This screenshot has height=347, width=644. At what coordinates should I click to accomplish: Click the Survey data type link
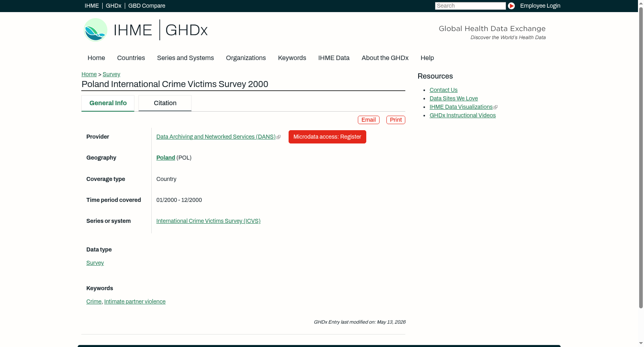(95, 263)
